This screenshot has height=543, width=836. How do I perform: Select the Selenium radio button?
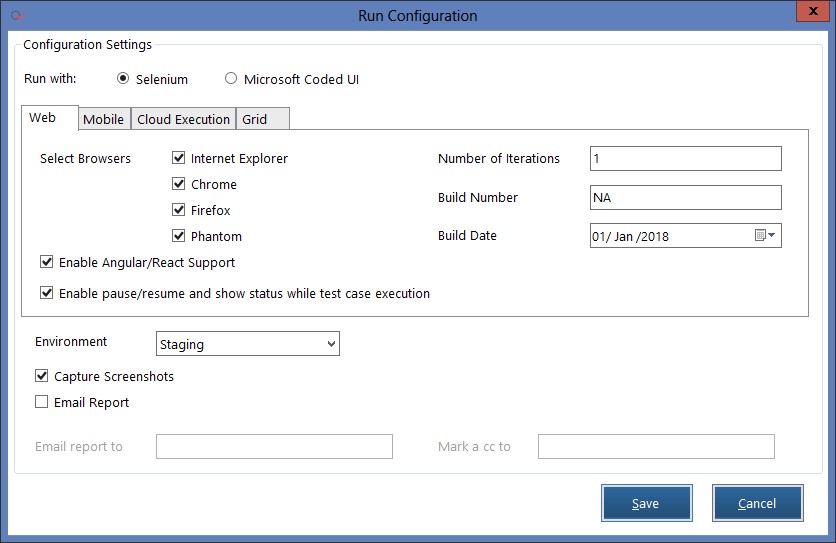124,79
